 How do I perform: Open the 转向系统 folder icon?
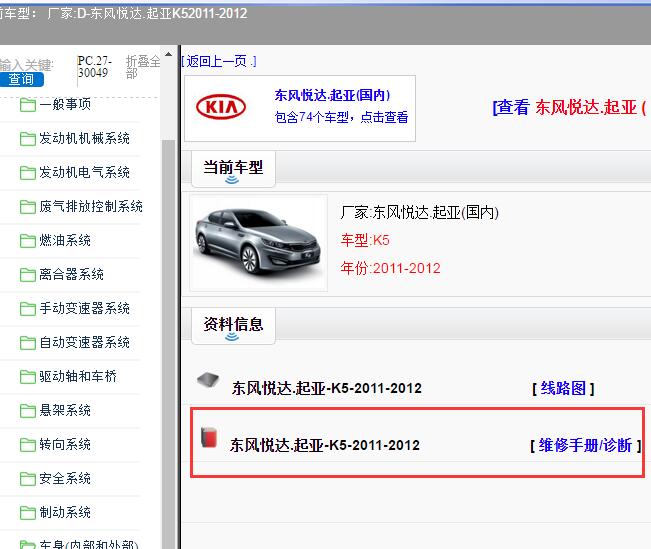(x=27, y=445)
